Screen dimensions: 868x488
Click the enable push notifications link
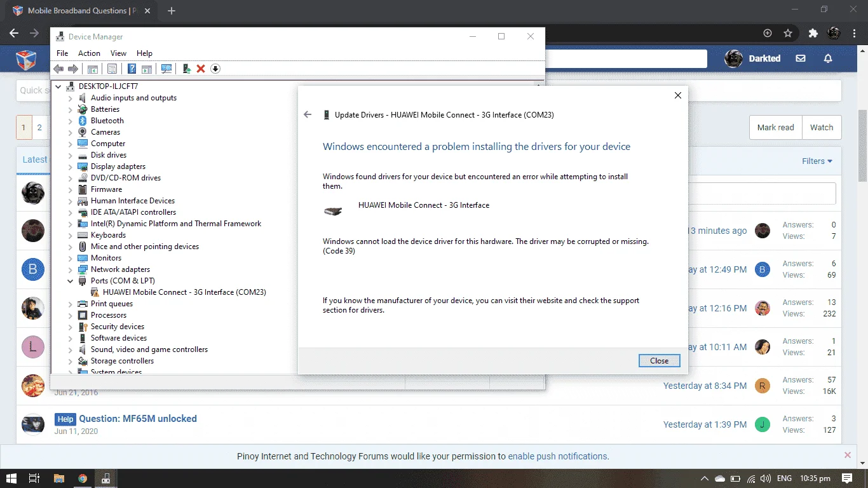pos(558,456)
